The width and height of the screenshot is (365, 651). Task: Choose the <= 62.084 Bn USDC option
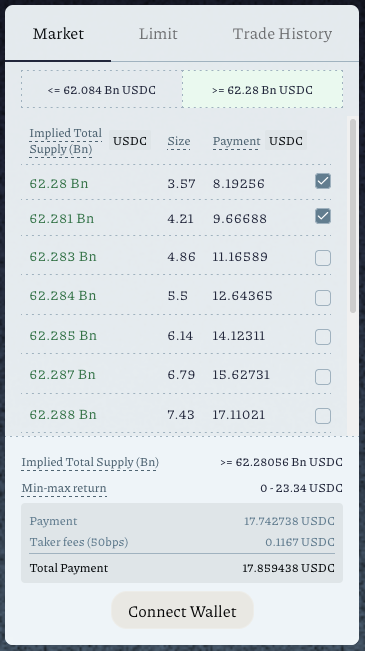[x=102, y=89]
